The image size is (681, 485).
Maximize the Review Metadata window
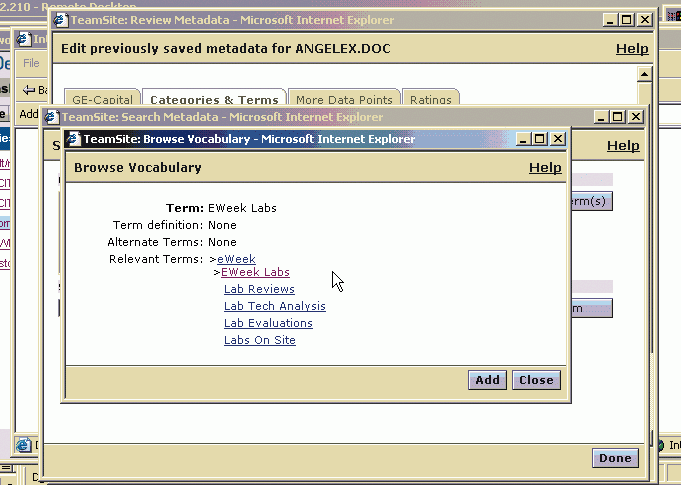(627, 20)
